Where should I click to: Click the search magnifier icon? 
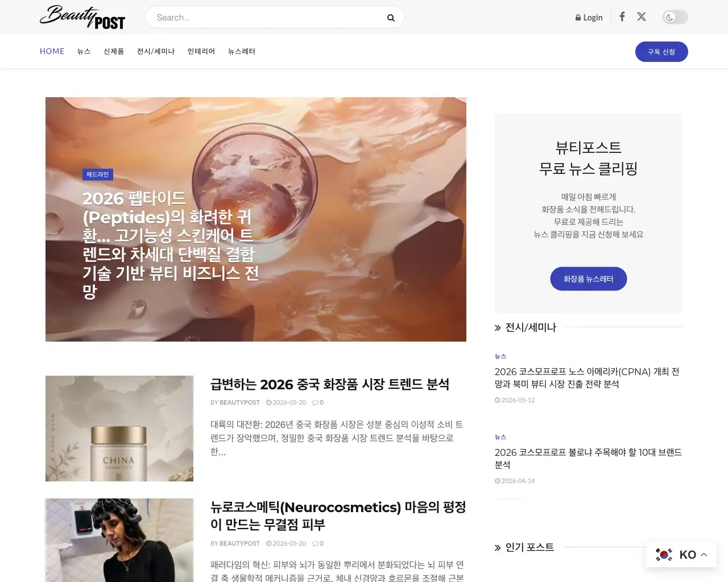(x=391, y=18)
